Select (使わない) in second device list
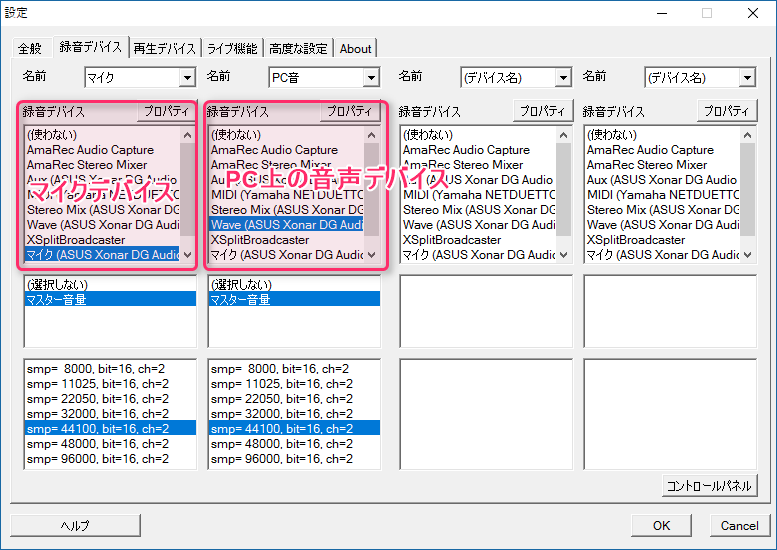Image resolution: width=777 pixels, height=550 pixels. coord(286,135)
